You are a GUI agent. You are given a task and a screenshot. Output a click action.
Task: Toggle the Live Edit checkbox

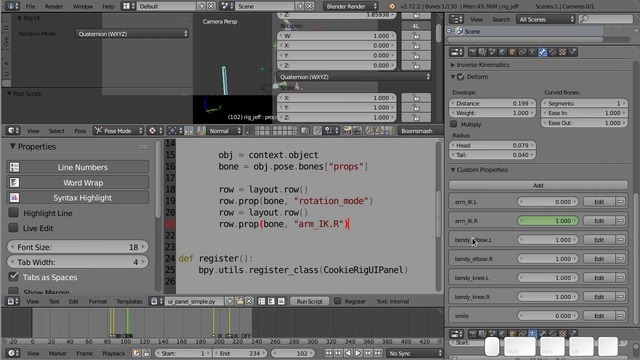point(13,228)
